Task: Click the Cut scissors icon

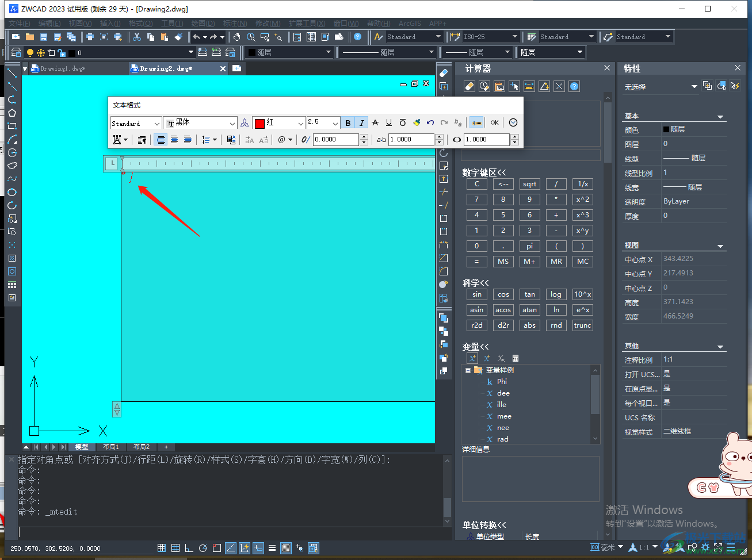Action: 137,37
